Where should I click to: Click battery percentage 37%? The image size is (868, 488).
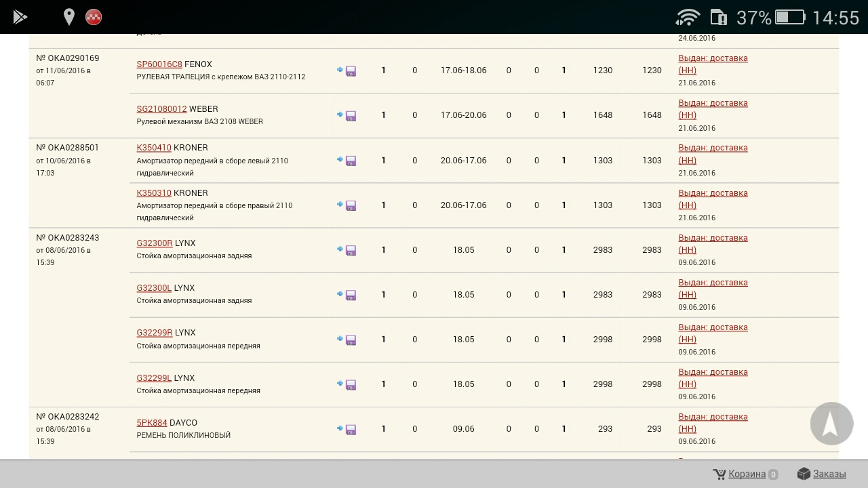(753, 18)
